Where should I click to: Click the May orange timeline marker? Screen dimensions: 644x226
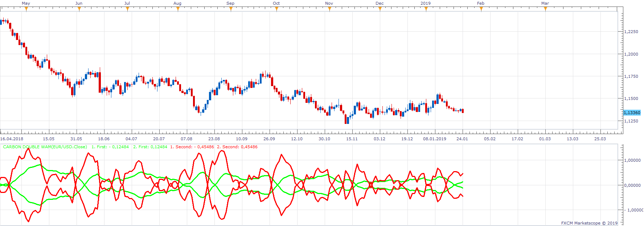(x=26, y=9)
